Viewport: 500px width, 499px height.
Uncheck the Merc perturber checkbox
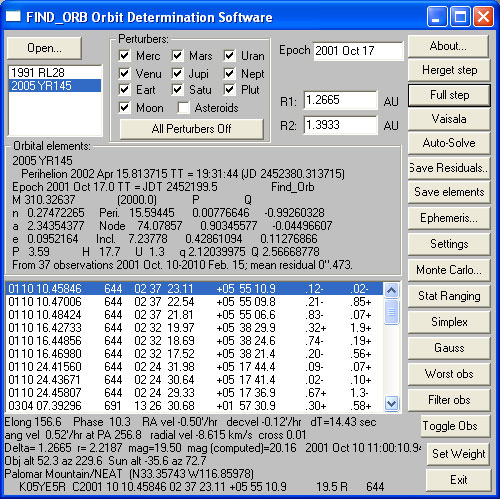(124, 55)
